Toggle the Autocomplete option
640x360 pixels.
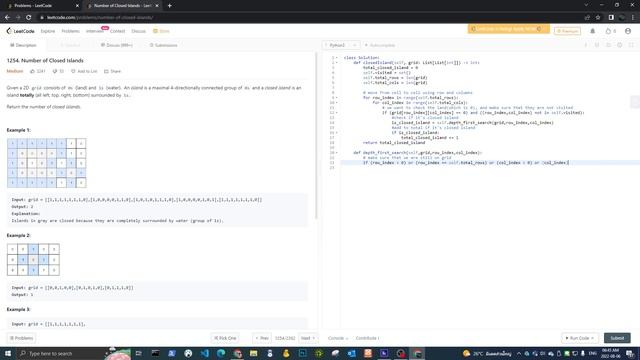tap(380, 45)
